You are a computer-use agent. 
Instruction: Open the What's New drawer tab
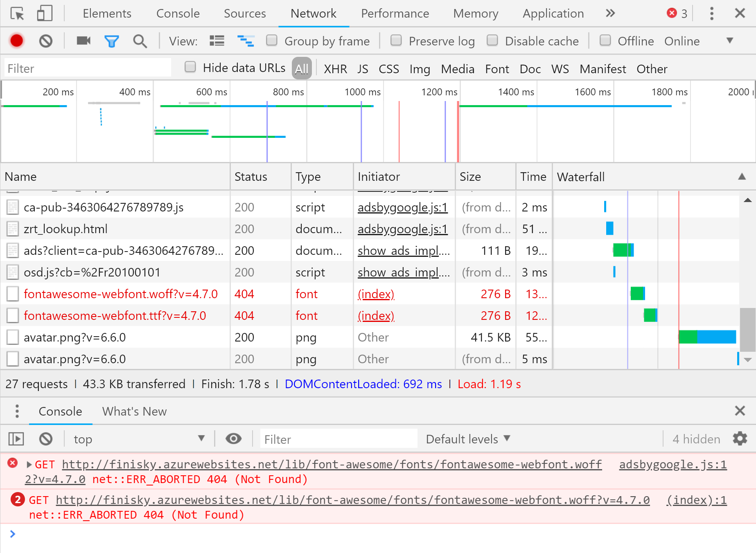134,411
